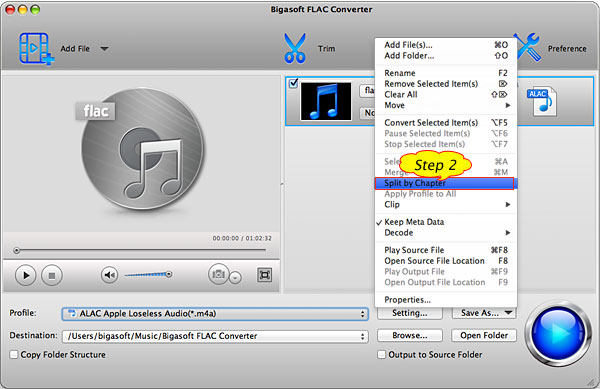Open snapshot options dropdown arrow
This screenshot has width=600, height=389.
235,277
